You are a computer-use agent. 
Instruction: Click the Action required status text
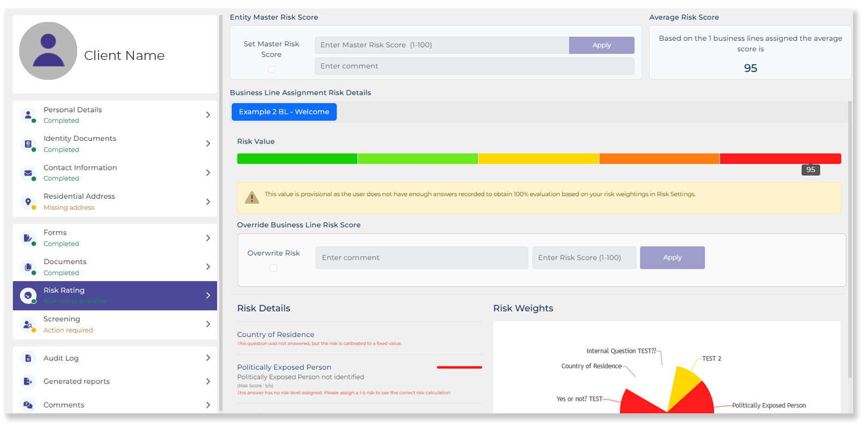(x=68, y=330)
